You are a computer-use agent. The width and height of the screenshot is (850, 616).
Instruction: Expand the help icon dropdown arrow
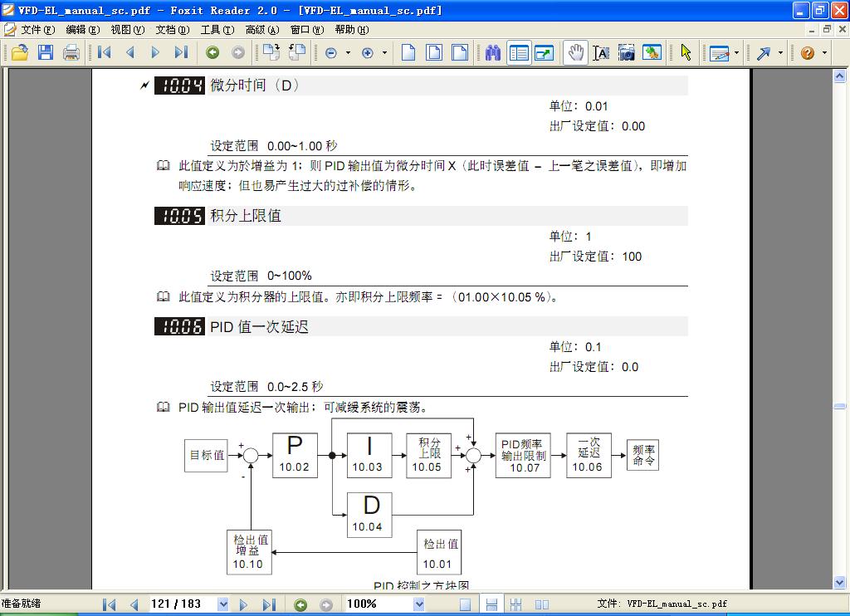825,53
